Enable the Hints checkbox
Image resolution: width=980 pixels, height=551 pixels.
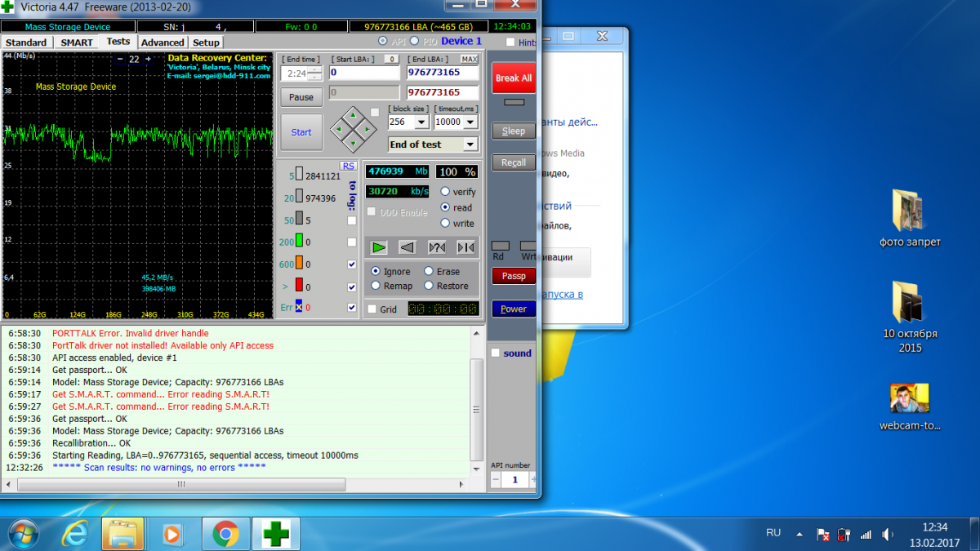510,42
